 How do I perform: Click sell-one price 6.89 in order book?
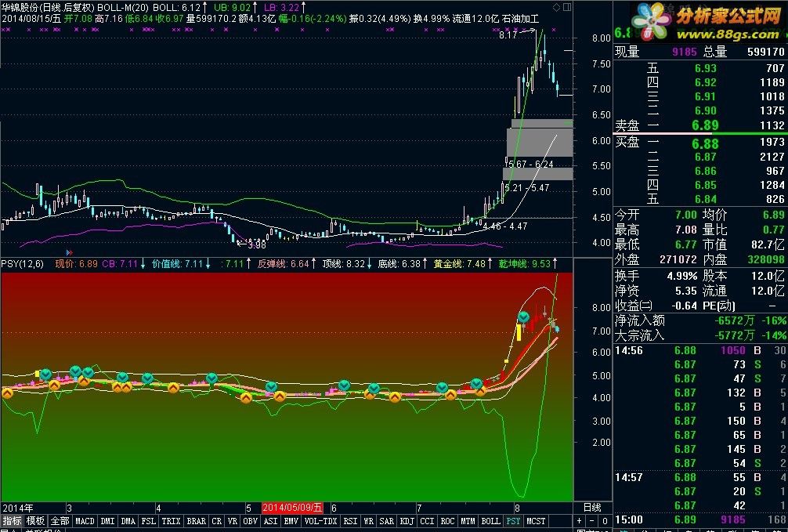point(705,125)
